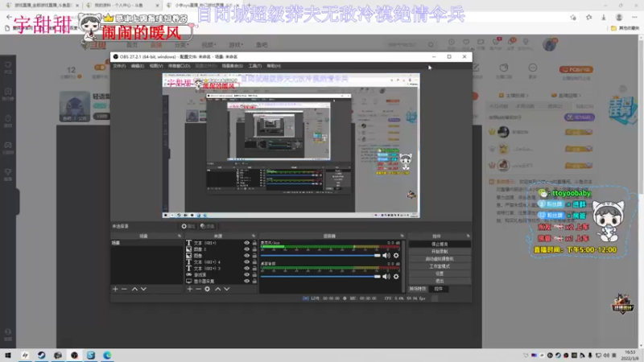Screen dimensions: 644x362
Task: Toggle visibility of 文本 (GDI+) 3 source
Action: 246,269
